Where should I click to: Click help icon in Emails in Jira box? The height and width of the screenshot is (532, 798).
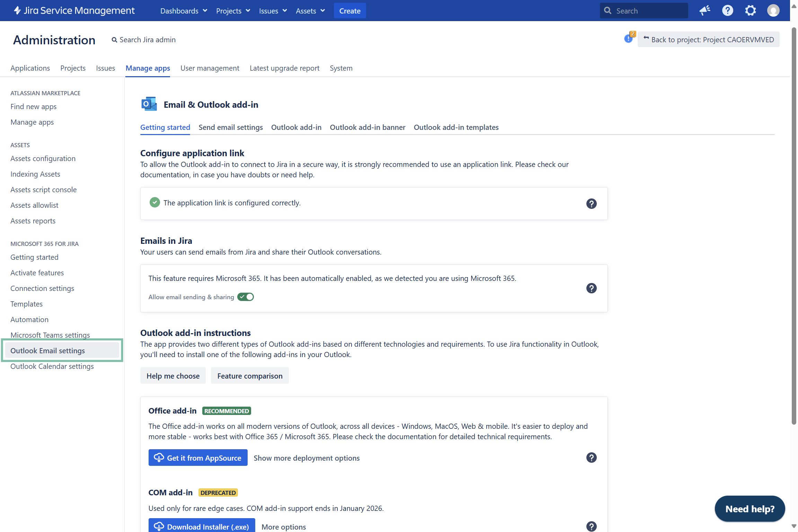(x=591, y=288)
